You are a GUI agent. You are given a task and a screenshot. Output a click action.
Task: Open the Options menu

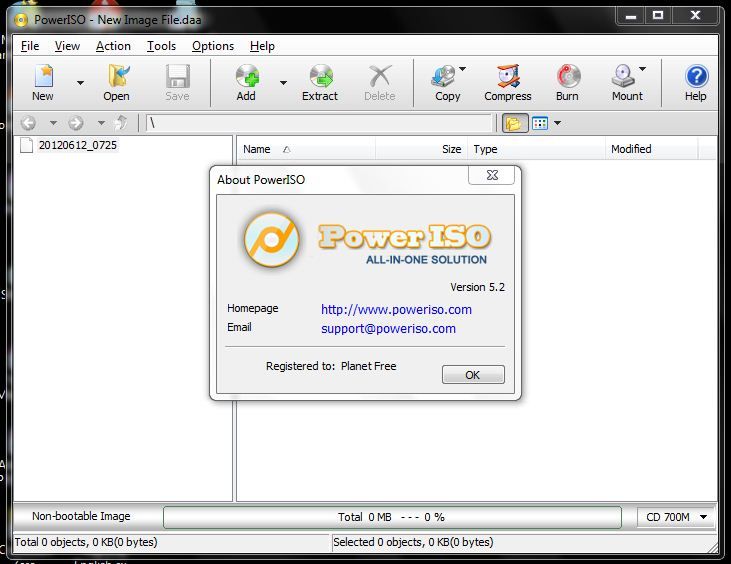(213, 46)
